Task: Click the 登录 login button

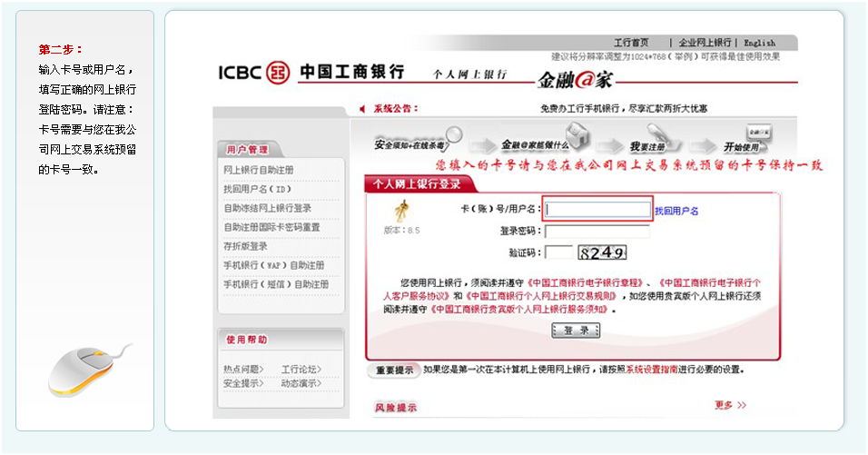Action: pos(576,331)
